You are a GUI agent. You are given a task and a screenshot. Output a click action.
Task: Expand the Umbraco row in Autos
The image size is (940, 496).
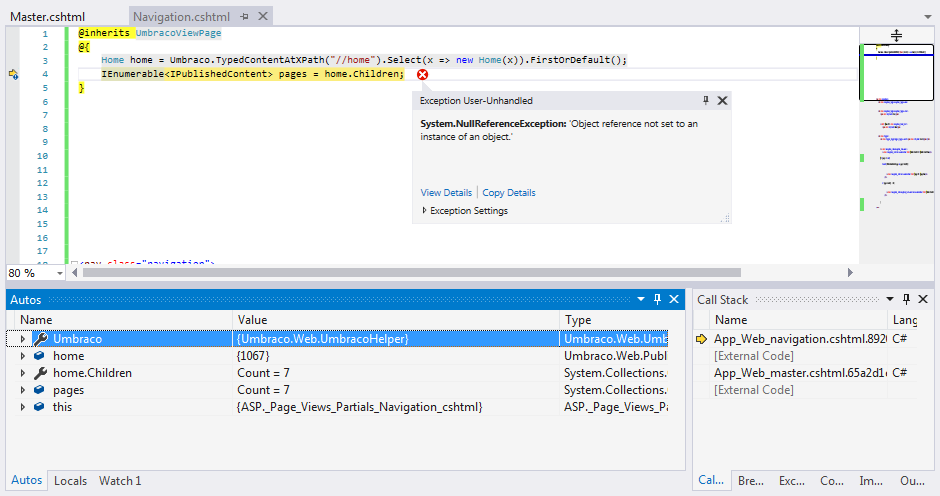tap(23, 339)
